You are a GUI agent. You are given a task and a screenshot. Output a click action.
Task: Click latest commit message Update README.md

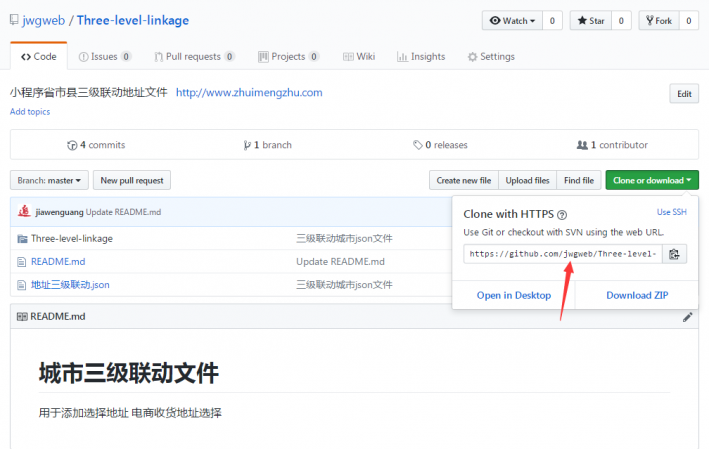[123, 212]
